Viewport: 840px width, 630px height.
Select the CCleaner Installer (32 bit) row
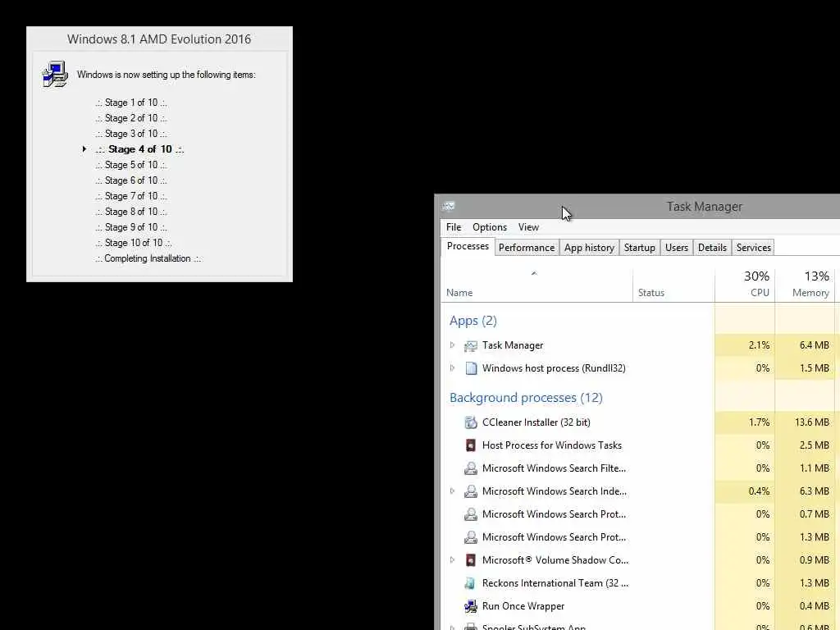[x=638, y=422]
